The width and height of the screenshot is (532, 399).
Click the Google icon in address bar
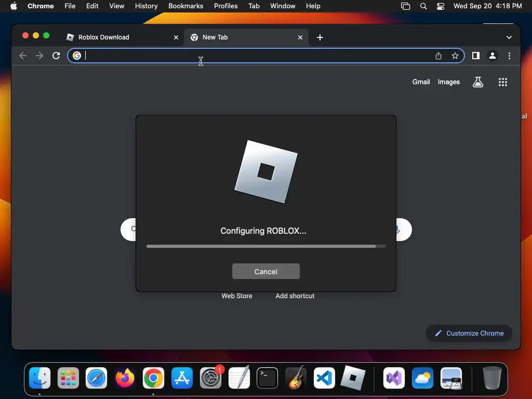pyautogui.click(x=77, y=56)
